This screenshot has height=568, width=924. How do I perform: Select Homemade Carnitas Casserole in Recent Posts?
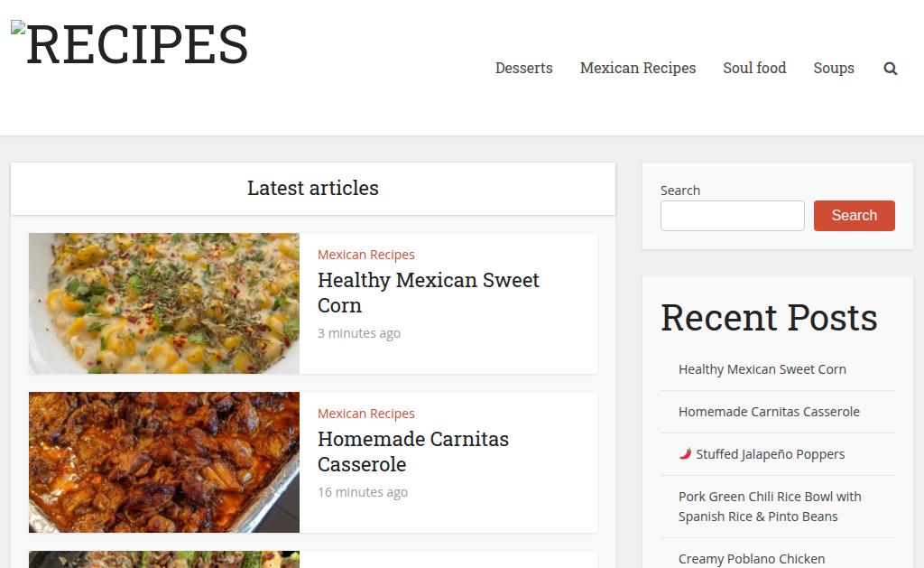coord(769,412)
